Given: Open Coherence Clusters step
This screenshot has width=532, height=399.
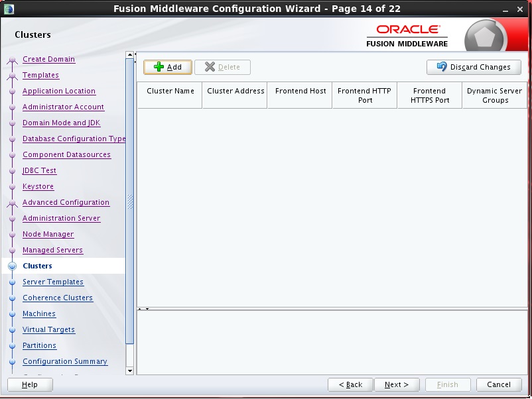Looking at the screenshot, I should (58, 298).
